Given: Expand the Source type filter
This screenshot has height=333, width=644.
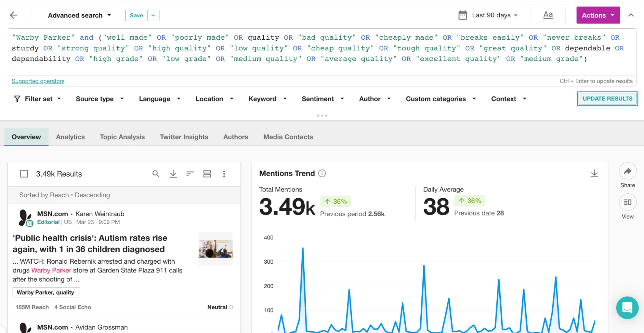Looking at the screenshot, I should pos(100,99).
